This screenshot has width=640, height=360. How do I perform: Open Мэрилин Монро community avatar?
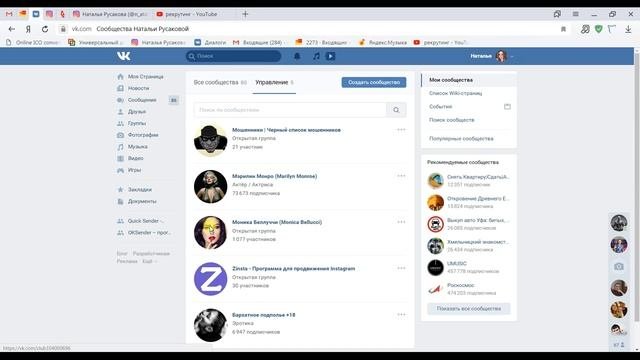coord(210,187)
